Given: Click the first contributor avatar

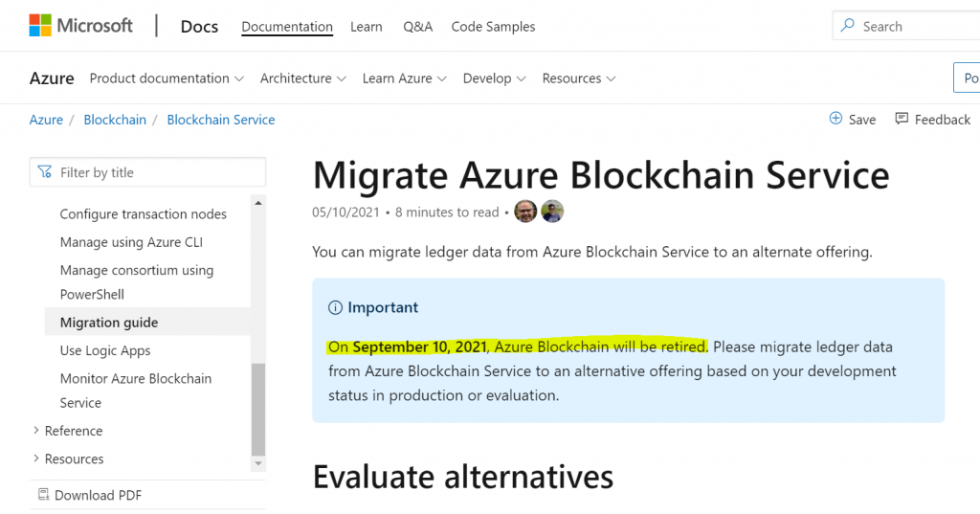Looking at the screenshot, I should (x=525, y=212).
